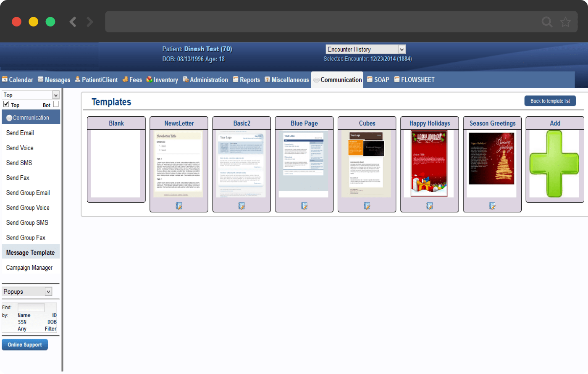Click the Filter search option
Viewport: 588px width, 374px height.
(x=51, y=329)
